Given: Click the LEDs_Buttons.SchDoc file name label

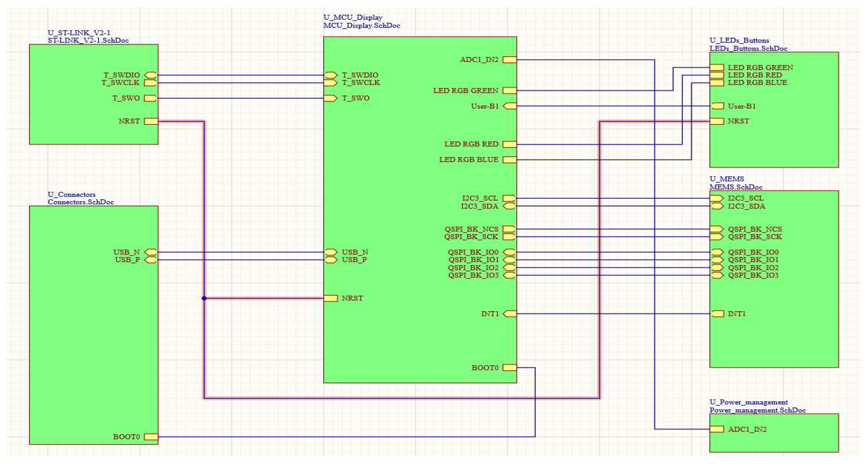Looking at the screenshot, I should tap(748, 48).
